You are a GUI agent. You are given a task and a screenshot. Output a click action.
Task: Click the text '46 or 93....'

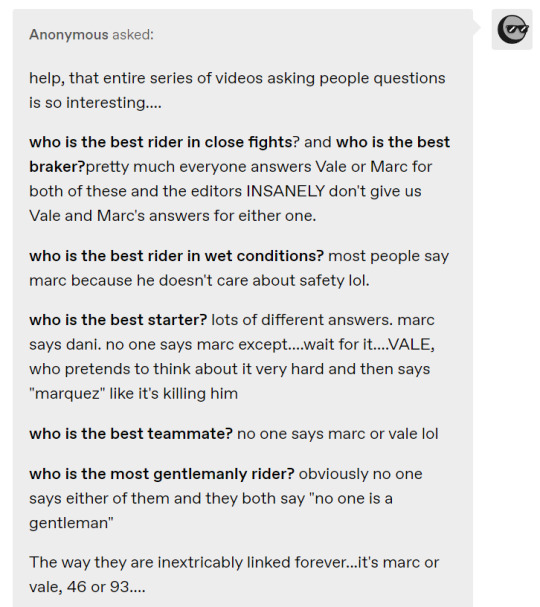[106, 587]
